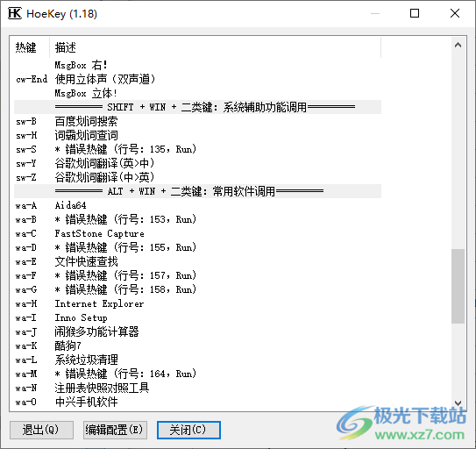The image size is (476, 449).
Task: Select the sw-S error hotkey line 135 row
Action: [197, 149]
